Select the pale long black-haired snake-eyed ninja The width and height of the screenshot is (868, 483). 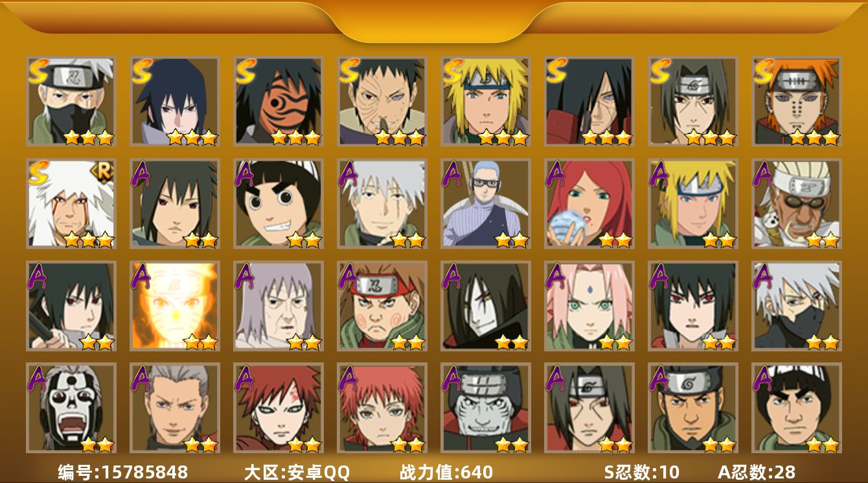(x=486, y=306)
